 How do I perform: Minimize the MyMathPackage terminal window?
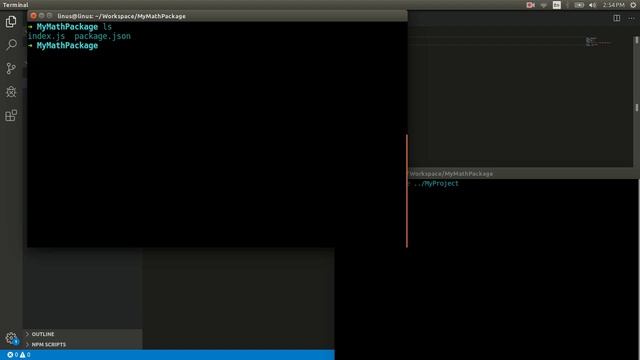pyautogui.click(x=42, y=16)
